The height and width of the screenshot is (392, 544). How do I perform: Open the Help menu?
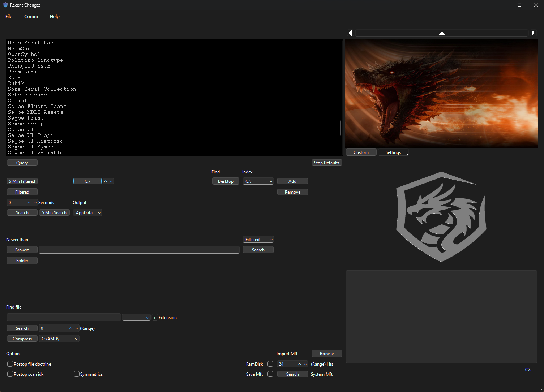coord(55,16)
